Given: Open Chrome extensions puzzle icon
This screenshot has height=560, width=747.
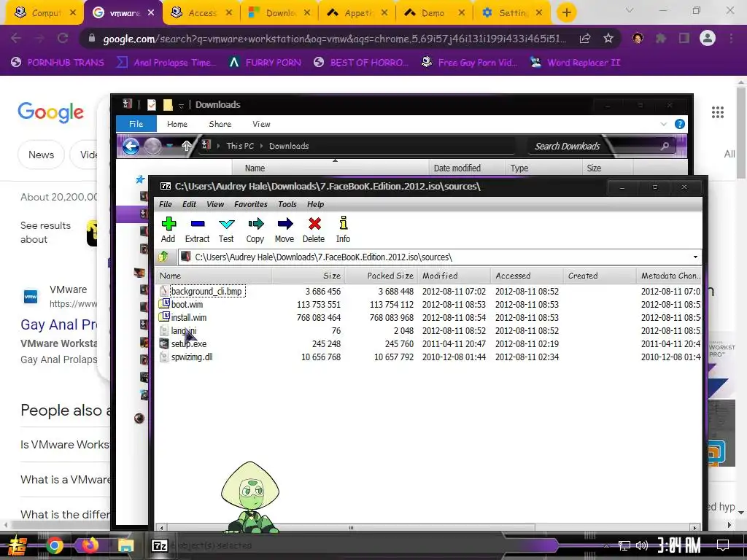Looking at the screenshot, I should [x=661, y=38].
